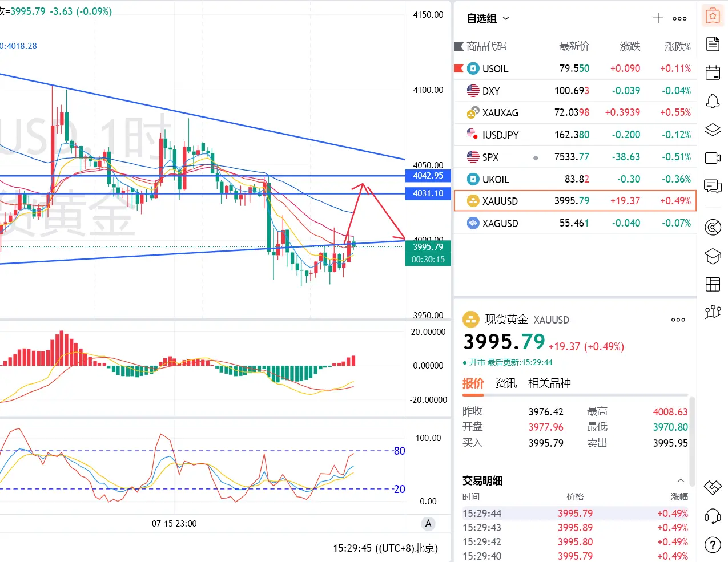Viewport: 728px width, 562px height.
Task: Open the chat bubbles sidebar icon
Action: pyautogui.click(x=713, y=186)
